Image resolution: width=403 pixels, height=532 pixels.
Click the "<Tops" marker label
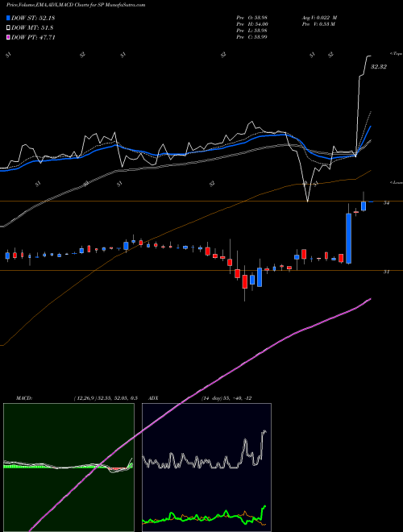[x=396, y=53]
